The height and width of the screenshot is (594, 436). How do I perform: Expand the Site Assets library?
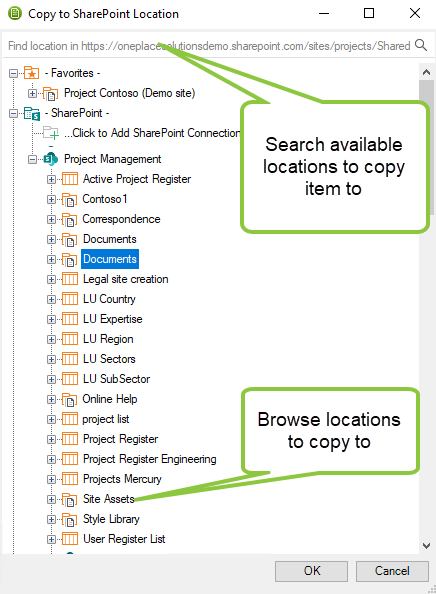[52, 499]
